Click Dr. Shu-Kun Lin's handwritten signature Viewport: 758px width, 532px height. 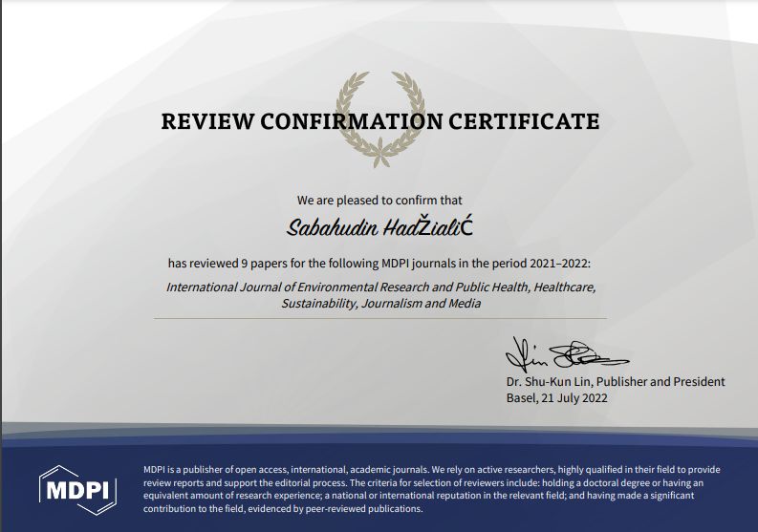567,355
